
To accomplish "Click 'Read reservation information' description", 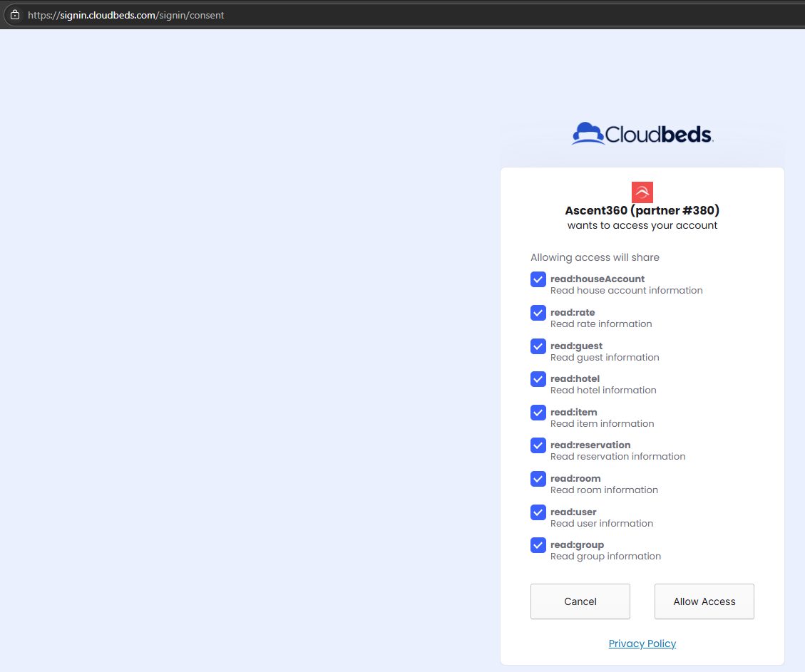I will click(617, 456).
